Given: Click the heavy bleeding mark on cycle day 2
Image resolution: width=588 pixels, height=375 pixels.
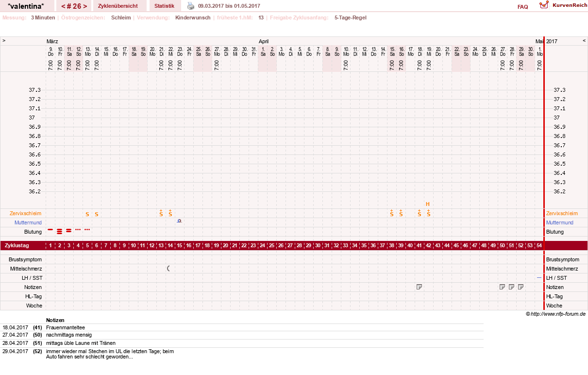Looking at the screenshot, I should click(x=59, y=231).
